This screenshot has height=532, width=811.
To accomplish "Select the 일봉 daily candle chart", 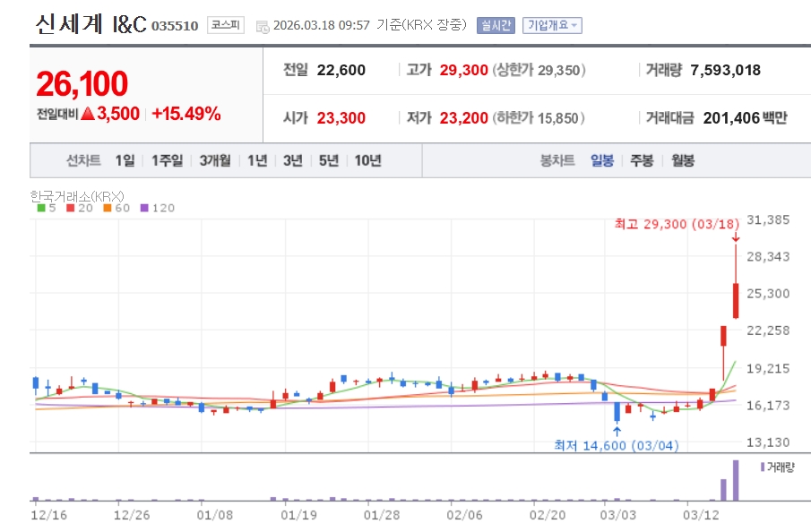I will coord(602,161).
